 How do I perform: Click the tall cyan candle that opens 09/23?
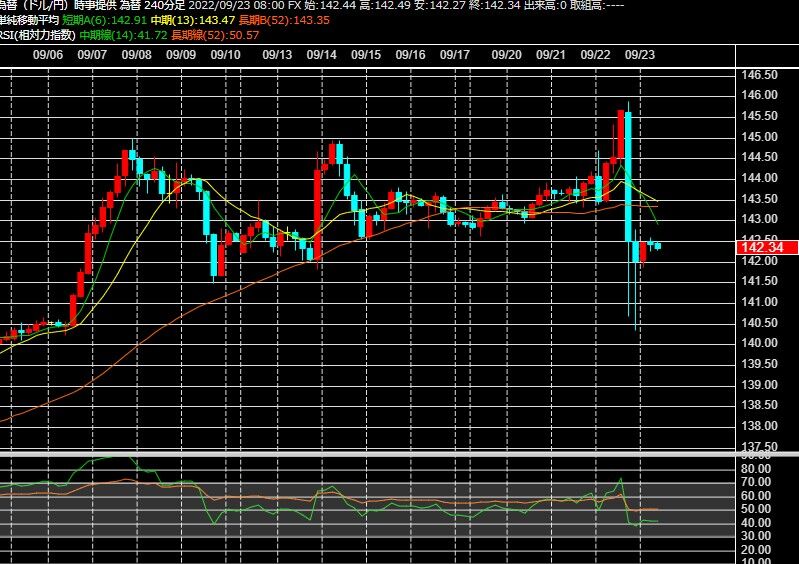[x=628, y=177]
